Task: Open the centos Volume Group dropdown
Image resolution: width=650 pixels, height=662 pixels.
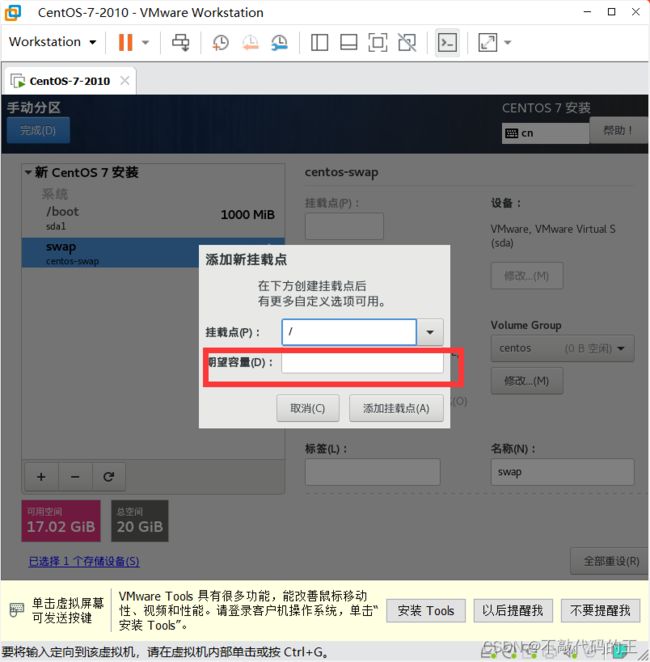Action: (562, 348)
